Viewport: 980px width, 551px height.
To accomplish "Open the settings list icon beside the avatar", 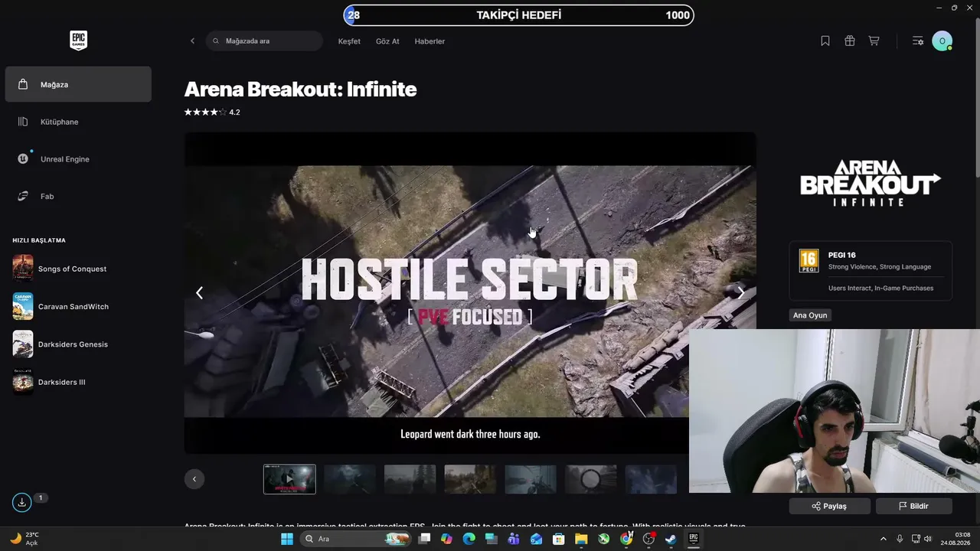I will tap(918, 41).
